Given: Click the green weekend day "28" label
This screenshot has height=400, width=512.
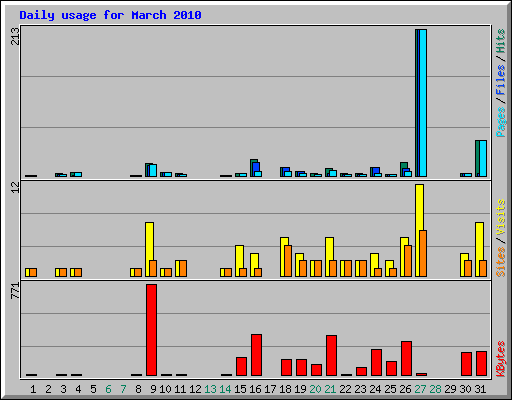Looking at the screenshot, I should pos(435,389).
